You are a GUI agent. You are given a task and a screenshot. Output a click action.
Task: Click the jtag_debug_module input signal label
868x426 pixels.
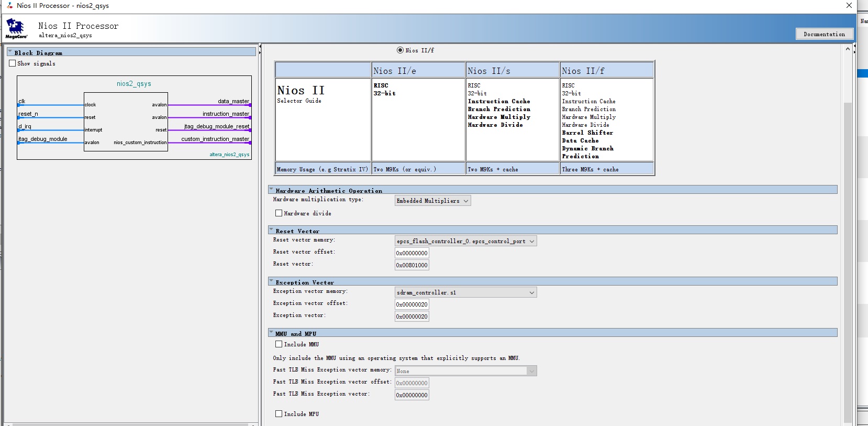(43, 139)
